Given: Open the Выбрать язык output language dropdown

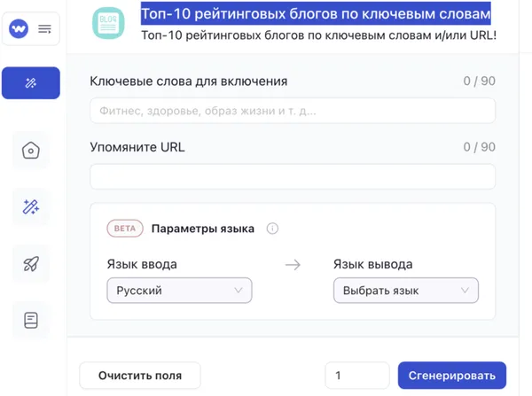Looking at the screenshot, I should point(405,291).
